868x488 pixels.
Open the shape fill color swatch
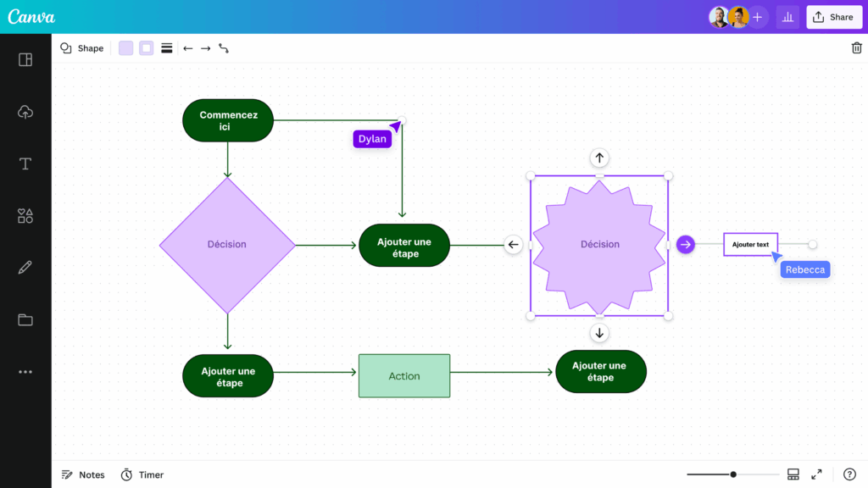click(x=125, y=48)
